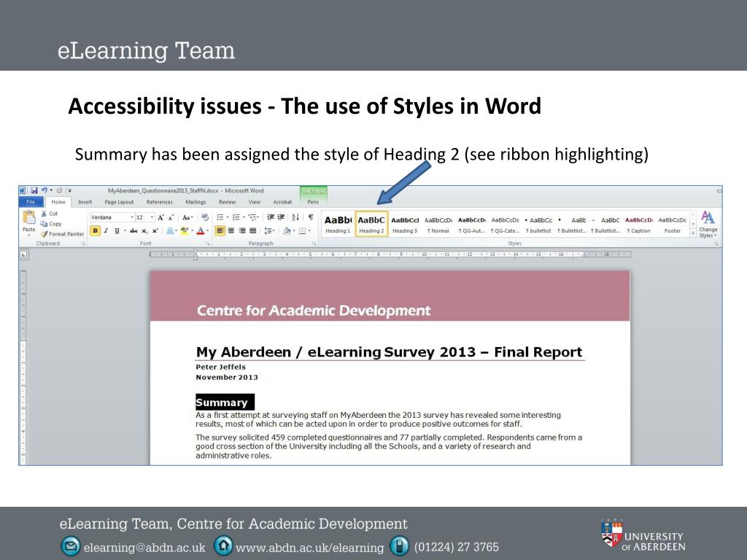This screenshot has height=560, width=747.
Task: Select the Format Painter tool
Action: [63, 234]
